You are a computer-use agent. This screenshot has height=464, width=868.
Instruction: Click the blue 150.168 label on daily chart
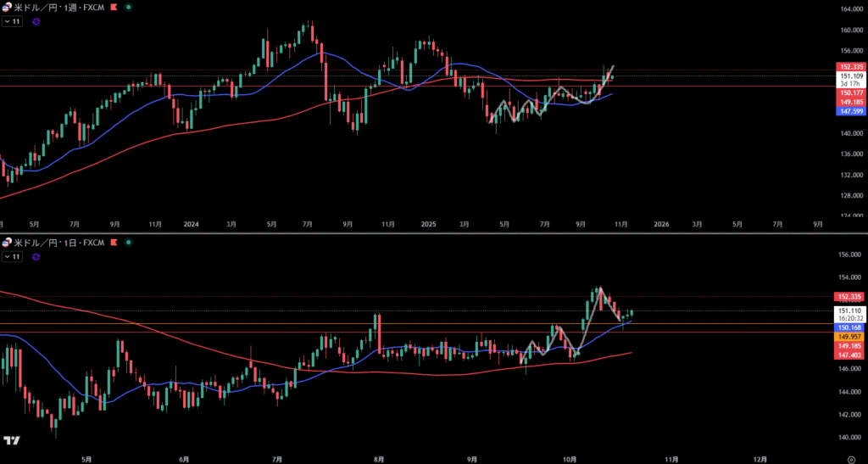click(x=850, y=327)
